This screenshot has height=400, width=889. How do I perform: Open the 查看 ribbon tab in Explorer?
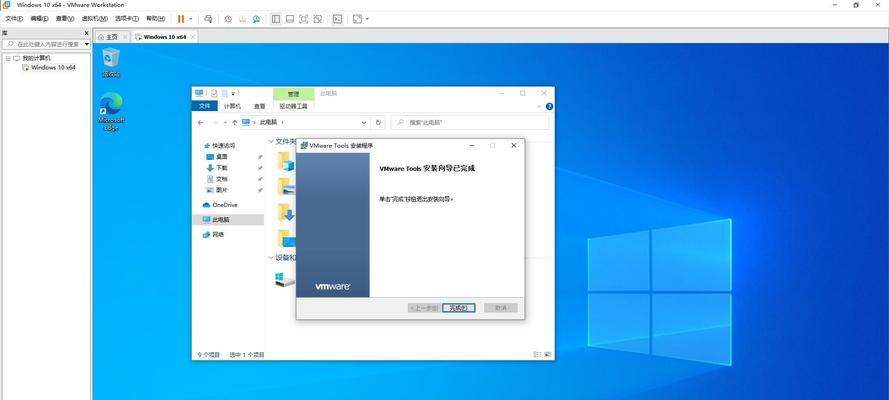coord(260,106)
